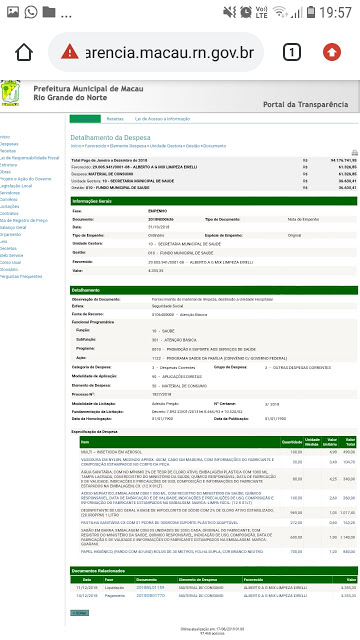Select the Multi Inseticida em Aerosol row
This screenshot has width=360, height=640.
tap(218, 452)
